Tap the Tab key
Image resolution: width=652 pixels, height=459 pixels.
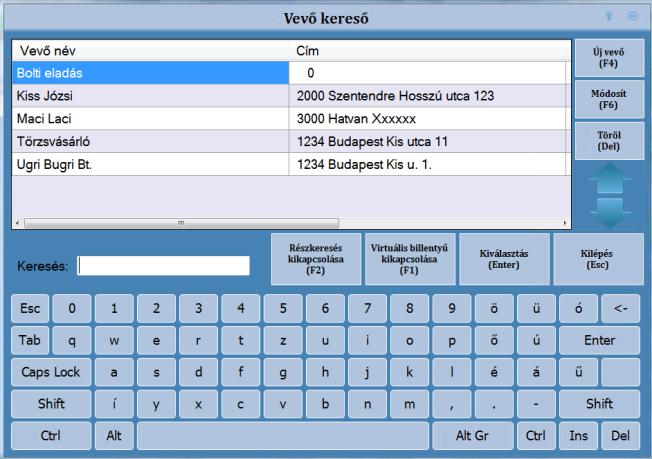click(30, 341)
